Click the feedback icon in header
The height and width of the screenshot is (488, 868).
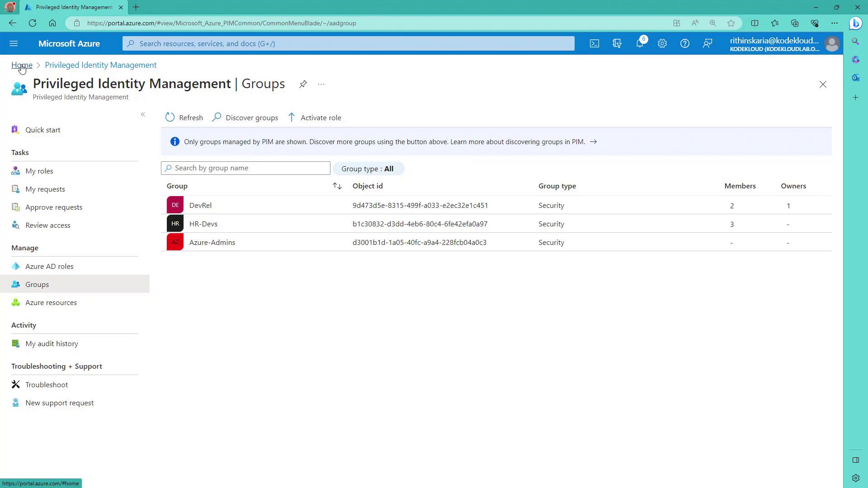(708, 43)
